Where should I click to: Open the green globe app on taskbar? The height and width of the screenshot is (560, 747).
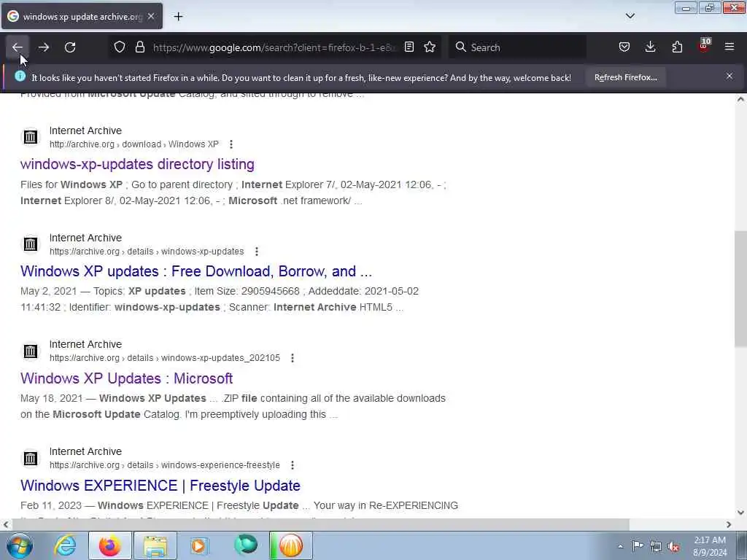[245, 545]
